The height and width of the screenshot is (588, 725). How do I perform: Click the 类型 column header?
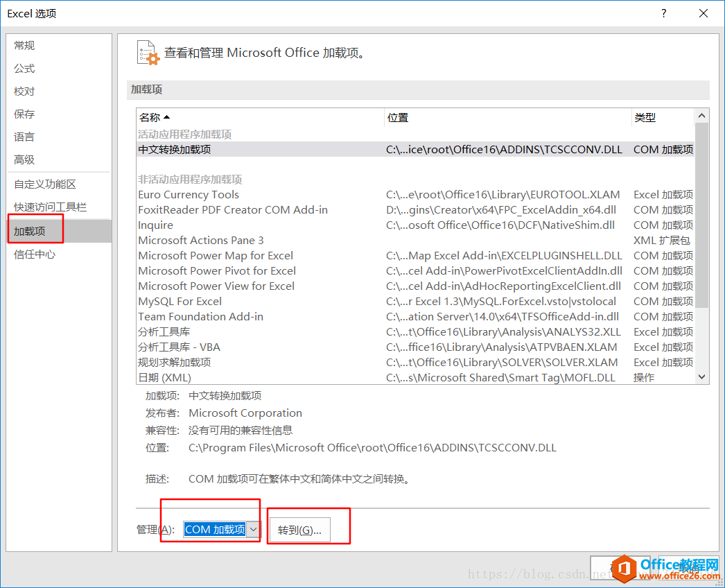coord(645,116)
